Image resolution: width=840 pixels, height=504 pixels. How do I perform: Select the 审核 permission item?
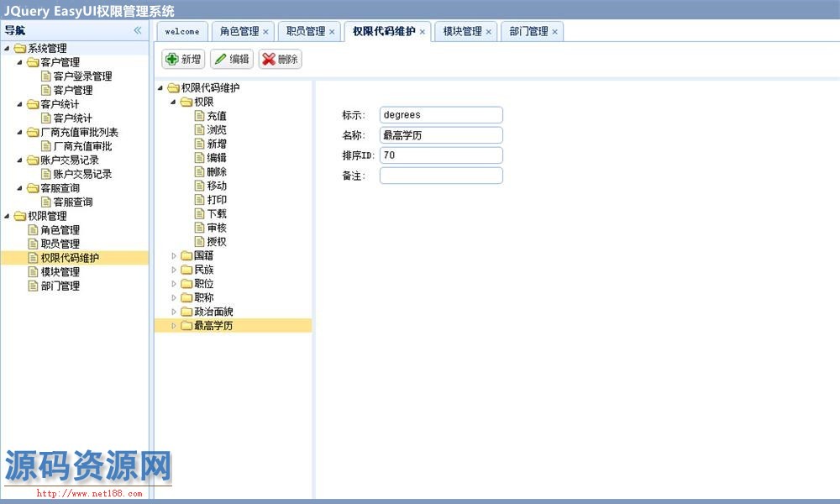[216, 228]
